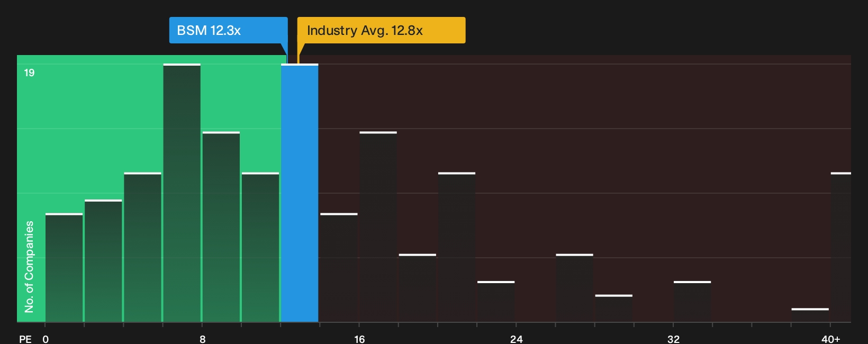Screen dimensions: 868x344
Task: Click the Industry Avg. 12.8x label
Action: pos(381,30)
